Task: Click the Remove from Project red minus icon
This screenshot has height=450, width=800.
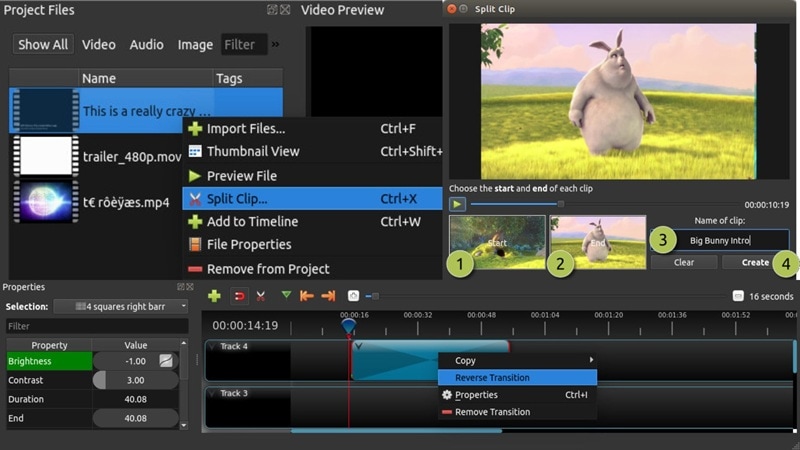Action: 195,269
